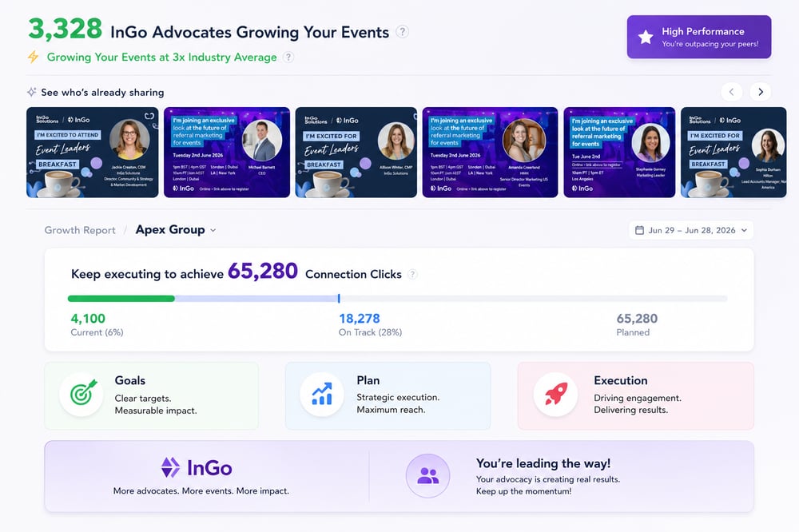This screenshot has width=799, height=532.
Task: Click the InGo logo in bottom banner
Action: (x=197, y=468)
